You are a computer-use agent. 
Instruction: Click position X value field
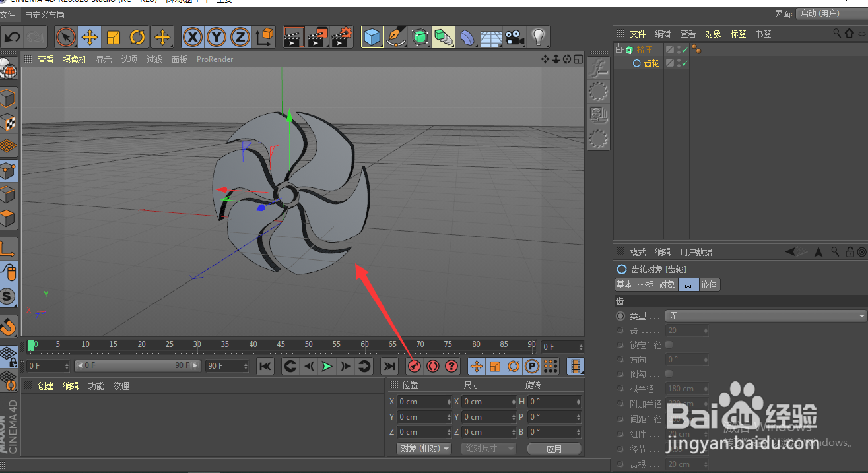point(424,402)
